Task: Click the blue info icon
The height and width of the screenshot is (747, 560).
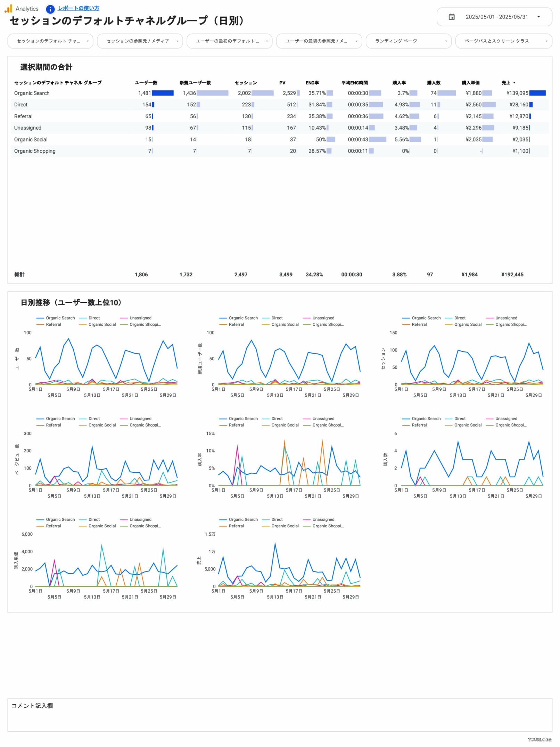Action: (50, 9)
